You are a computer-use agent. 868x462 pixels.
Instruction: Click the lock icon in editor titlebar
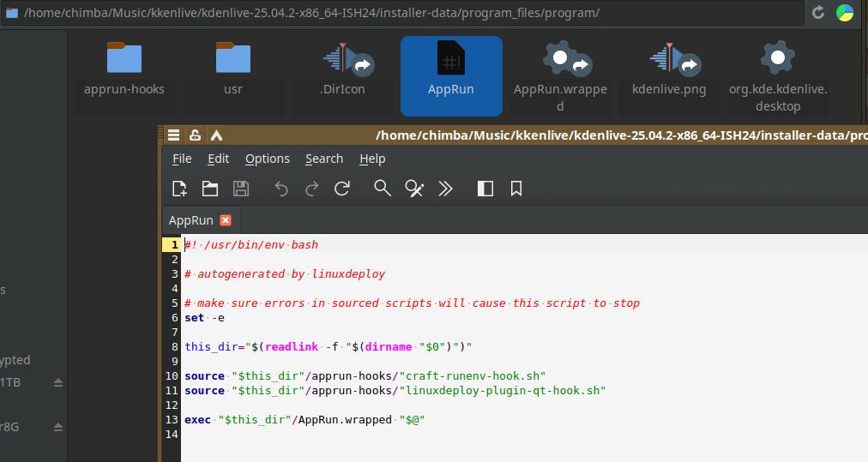coord(195,135)
